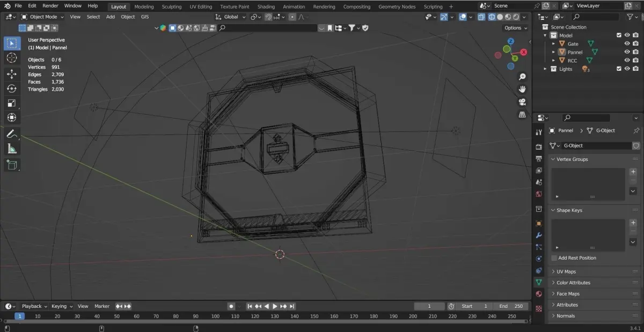Click the pan view hand icon
The width and height of the screenshot is (644, 332).
pyautogui.click(x=522, y=90)
